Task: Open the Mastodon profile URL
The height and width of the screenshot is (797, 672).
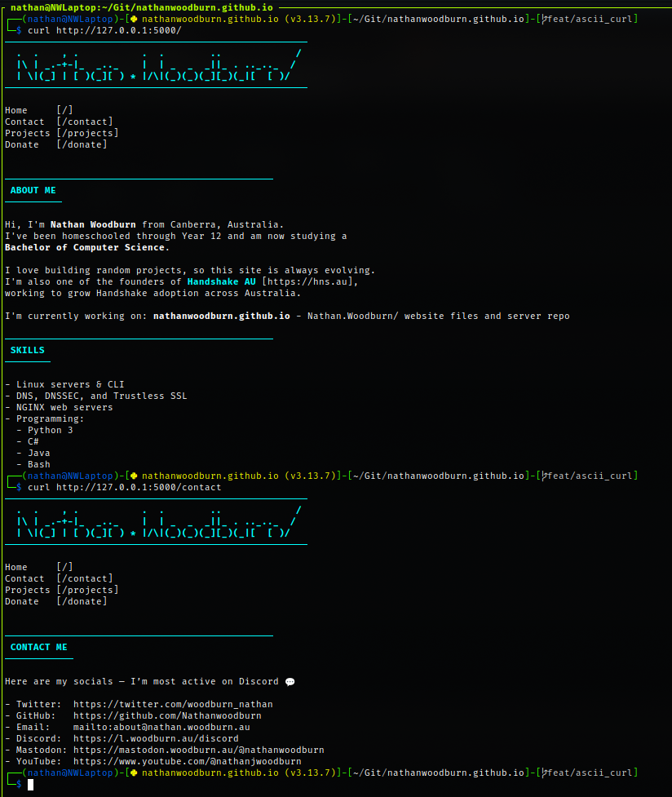Action: (x=198, y=750)
